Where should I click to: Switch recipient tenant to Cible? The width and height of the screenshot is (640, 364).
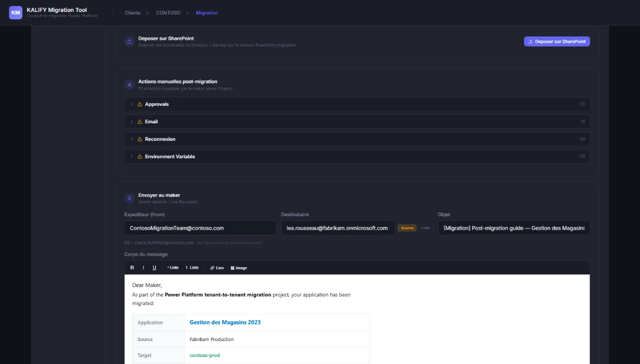tap(425, 228)
